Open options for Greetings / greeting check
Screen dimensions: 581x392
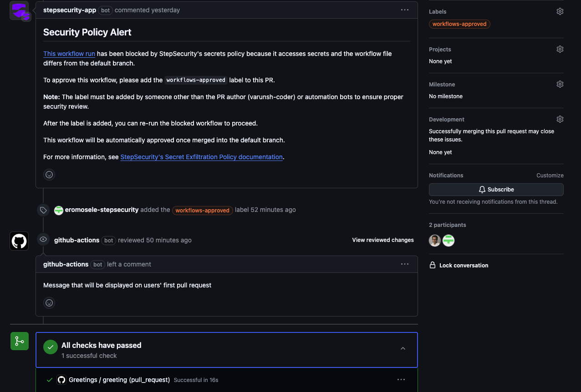click(x=401, y=380)
